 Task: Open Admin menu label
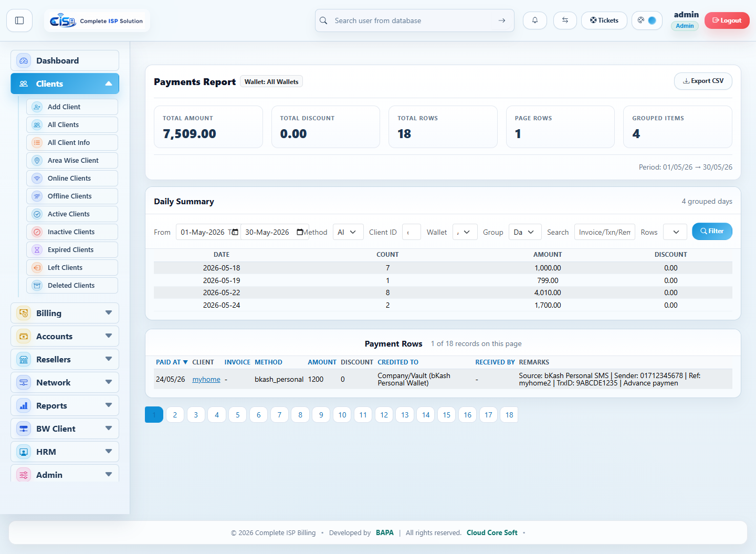tap(49, 475)
